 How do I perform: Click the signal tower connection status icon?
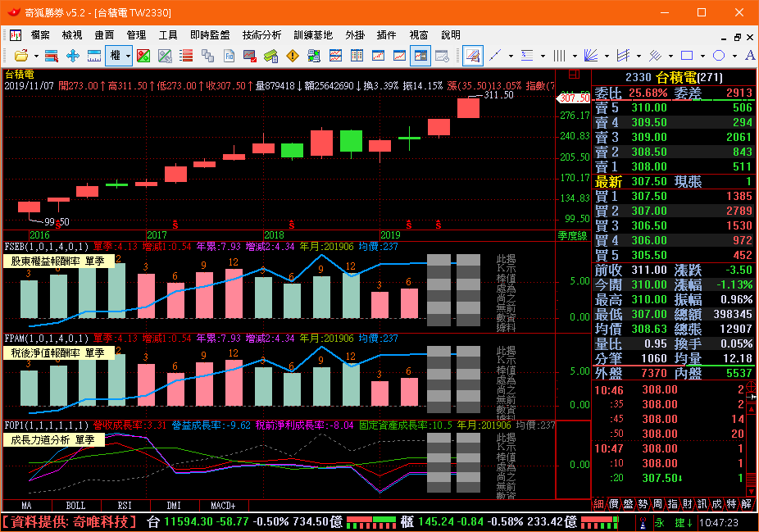click(x=643, y=523)
